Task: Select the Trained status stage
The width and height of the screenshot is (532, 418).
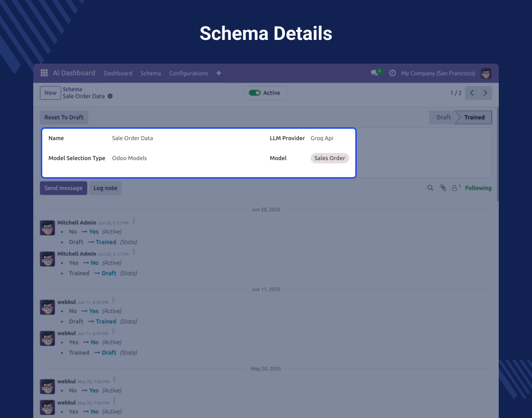Action: 474,117
